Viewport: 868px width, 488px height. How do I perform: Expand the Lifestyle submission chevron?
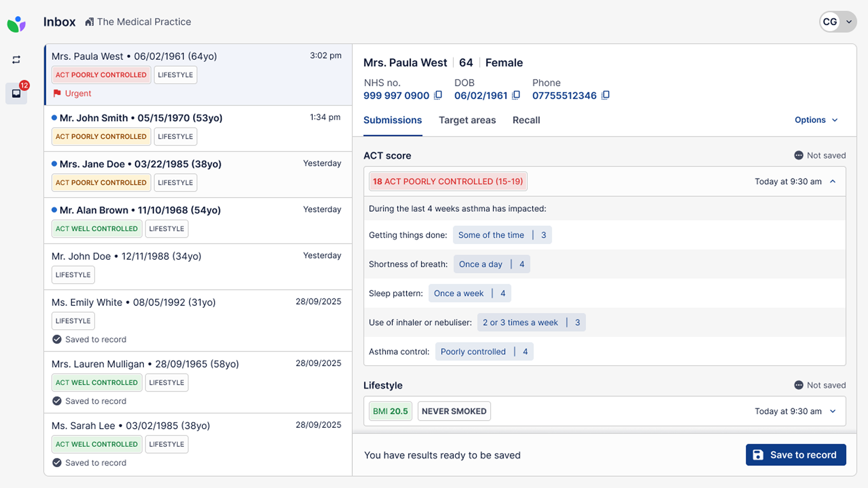[x=833, y=411]
